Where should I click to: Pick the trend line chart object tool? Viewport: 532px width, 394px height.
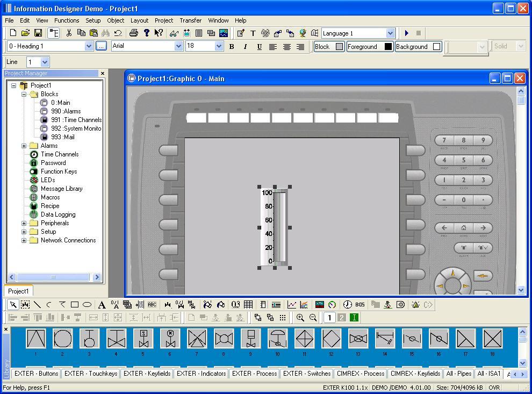point(291,305)
